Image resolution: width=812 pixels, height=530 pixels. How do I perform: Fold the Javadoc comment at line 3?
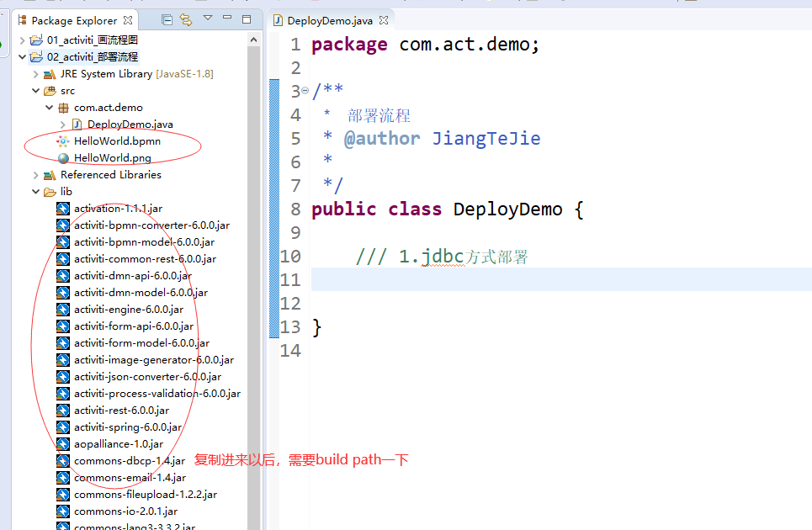[x=305, y=91]
